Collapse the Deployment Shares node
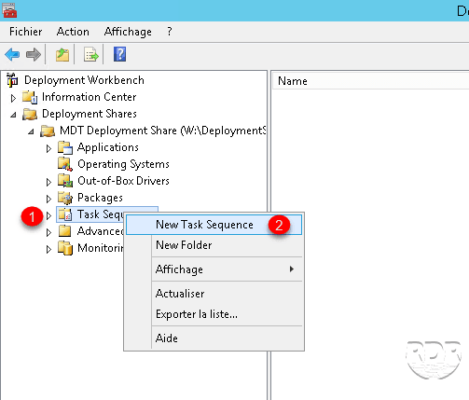469x400 pixels. pyautogui.click(x=13, y=115)
